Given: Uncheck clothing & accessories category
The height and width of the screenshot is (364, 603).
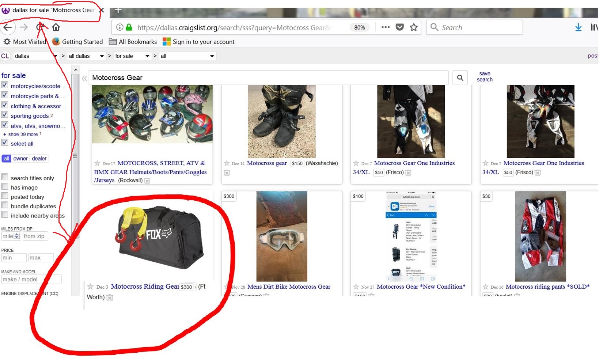Looking at the screenshot, I should (x=5, y=105).
